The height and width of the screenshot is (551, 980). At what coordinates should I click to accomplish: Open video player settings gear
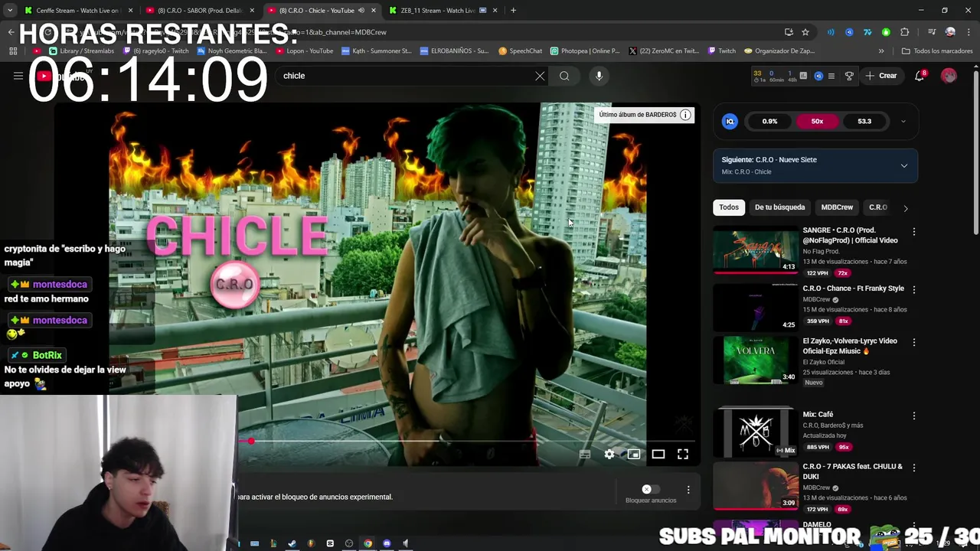(x=609, y=455)
